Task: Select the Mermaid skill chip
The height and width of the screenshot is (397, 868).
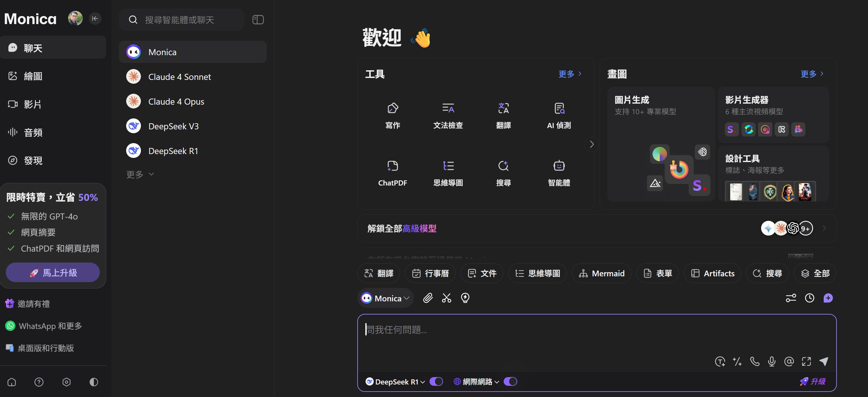Action: pos(601,273)
